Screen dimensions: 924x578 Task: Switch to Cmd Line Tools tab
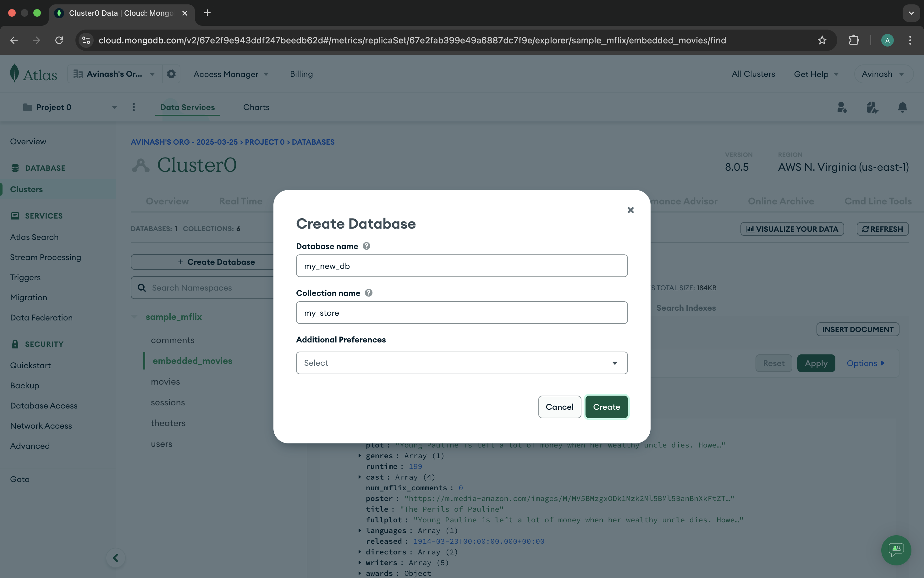coord(878,201)
